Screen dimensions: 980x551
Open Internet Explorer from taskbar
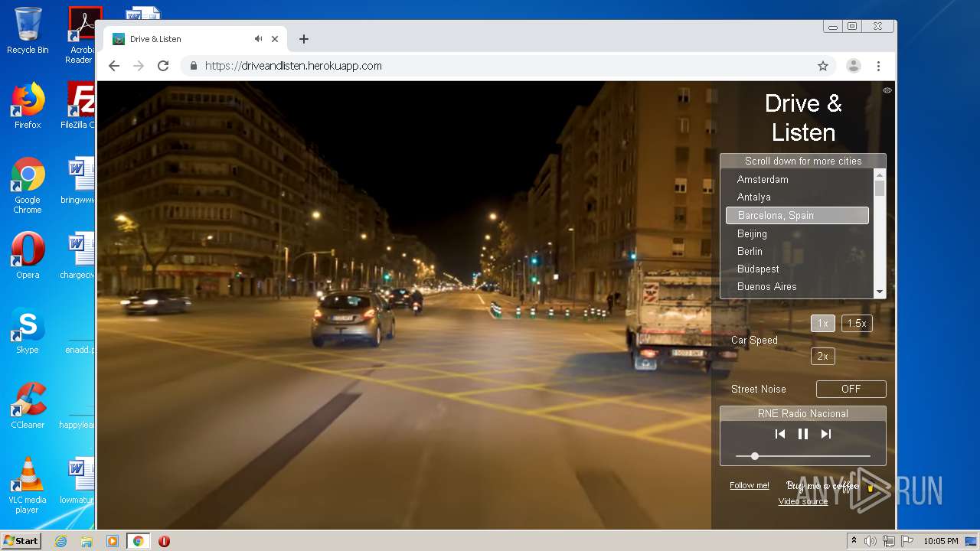pyautogui.click(x=61, y=541)
